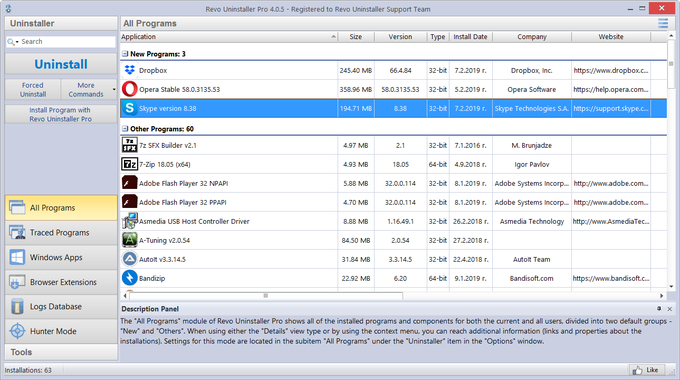Sort by the Type column header
This screenshot has width=680, height=380.
click(438, 37)
